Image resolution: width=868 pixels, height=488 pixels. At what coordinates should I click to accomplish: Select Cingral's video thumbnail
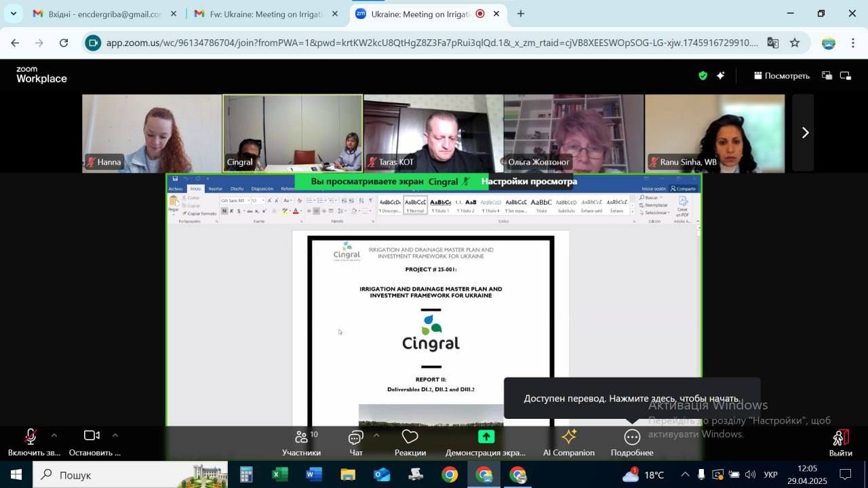292,133
